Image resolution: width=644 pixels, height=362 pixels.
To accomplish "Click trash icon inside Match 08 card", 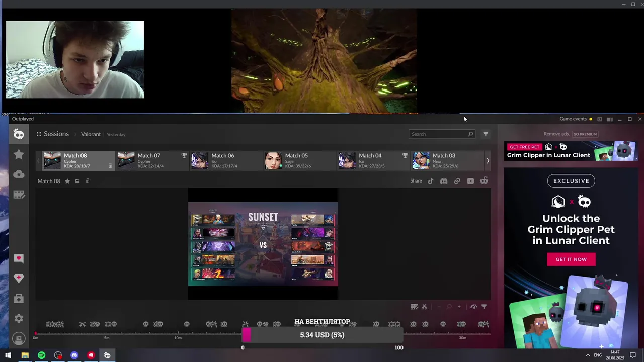I will [x=110, y=166].
